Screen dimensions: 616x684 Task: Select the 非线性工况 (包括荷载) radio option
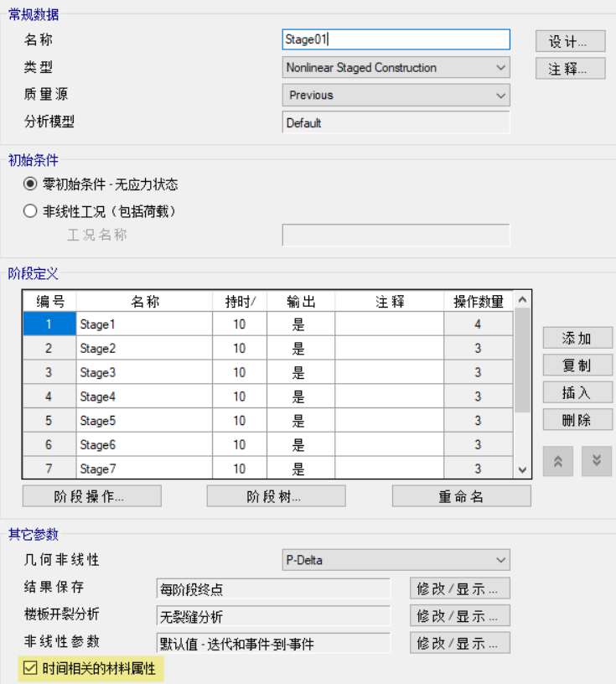click(31, 211)
